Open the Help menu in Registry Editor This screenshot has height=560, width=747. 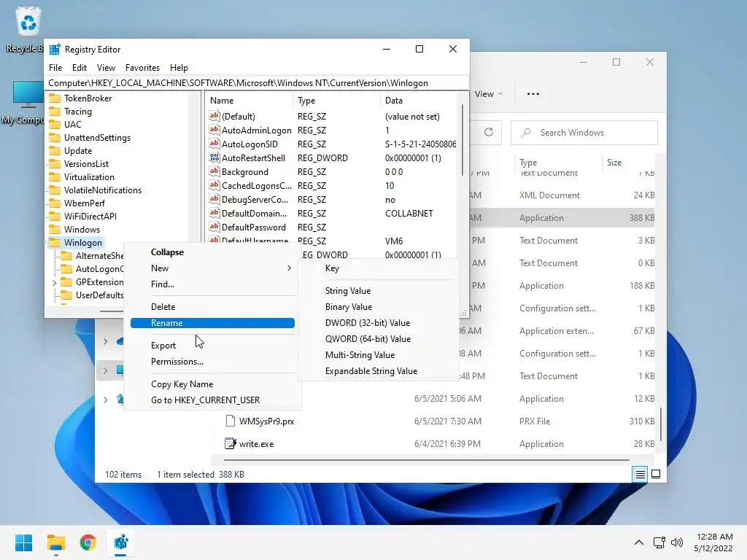[x=179, y=68]
